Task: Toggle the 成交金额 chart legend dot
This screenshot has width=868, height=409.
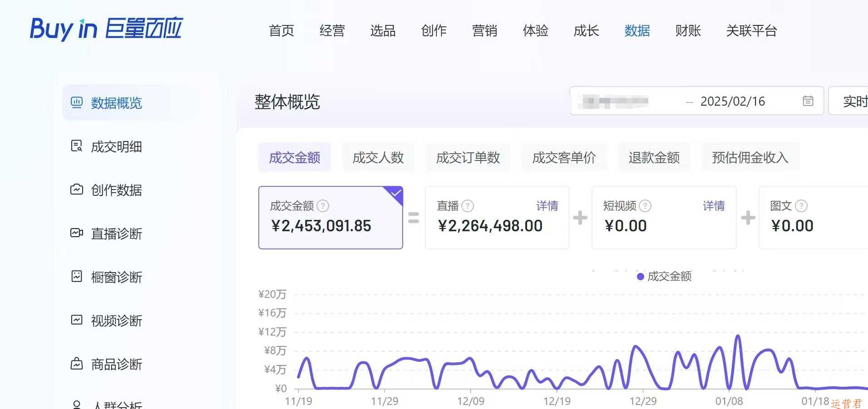Action: pos(641,277)
